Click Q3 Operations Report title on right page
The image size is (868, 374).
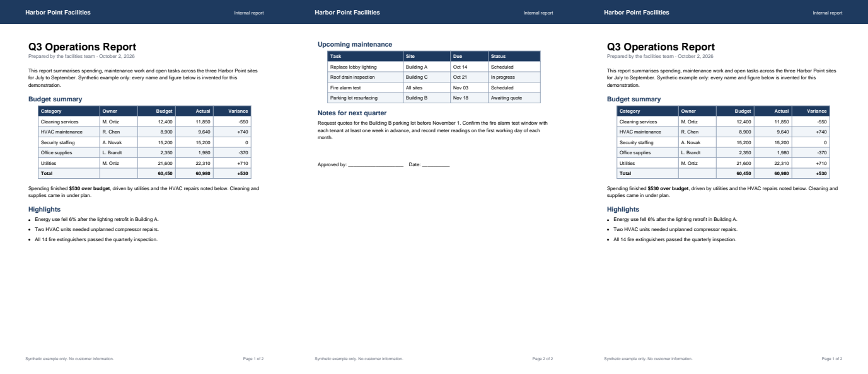pos(661,47)
